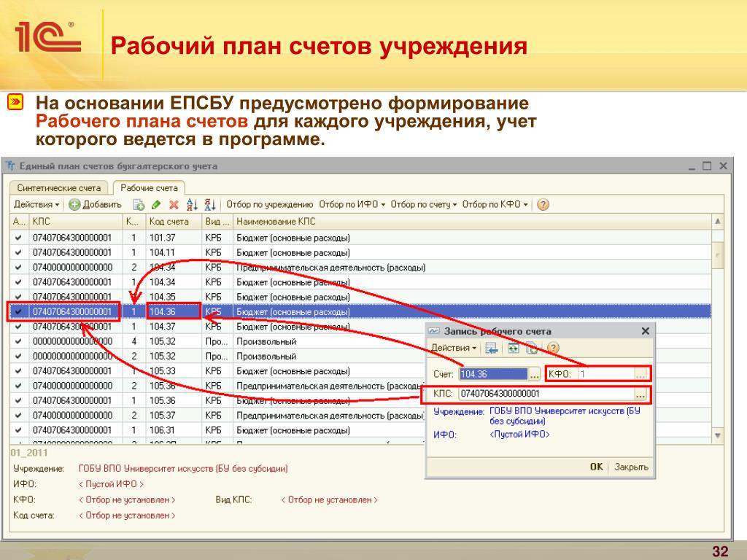
Task: Open help in the main list toolbar
Action: tap(543, 205)
